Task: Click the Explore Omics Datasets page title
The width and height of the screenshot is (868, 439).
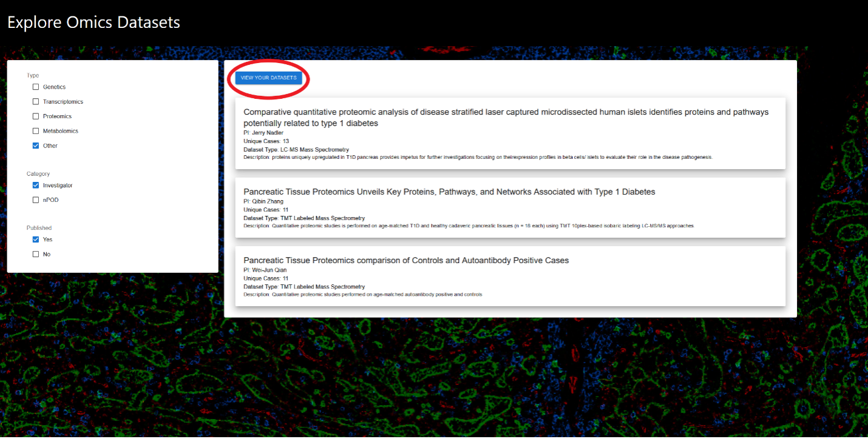Action: (93, 22)
